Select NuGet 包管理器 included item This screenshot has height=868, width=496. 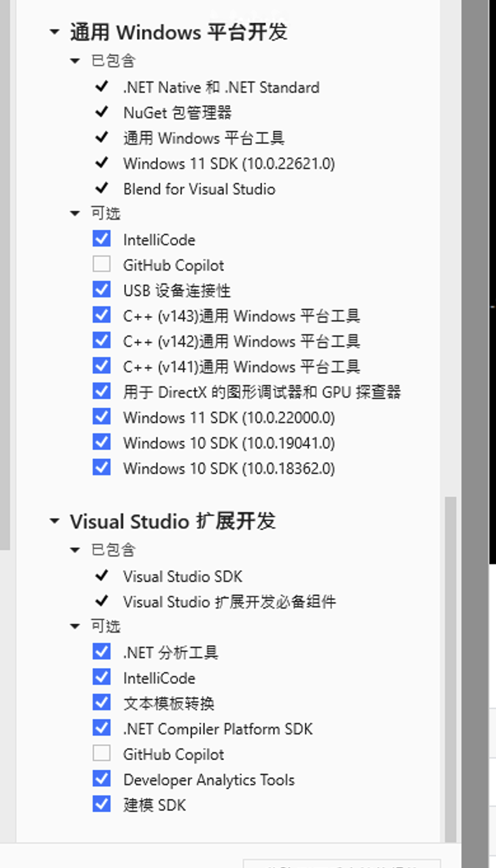tap(177, 112)
